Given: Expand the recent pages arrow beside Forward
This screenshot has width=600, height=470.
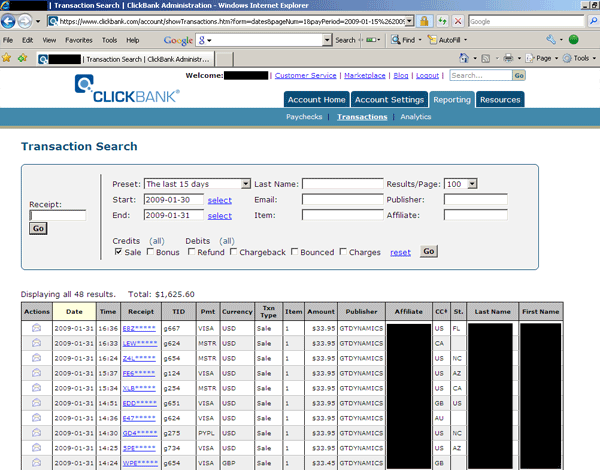Looking at the screenshot, I should (x=38, y=21).
